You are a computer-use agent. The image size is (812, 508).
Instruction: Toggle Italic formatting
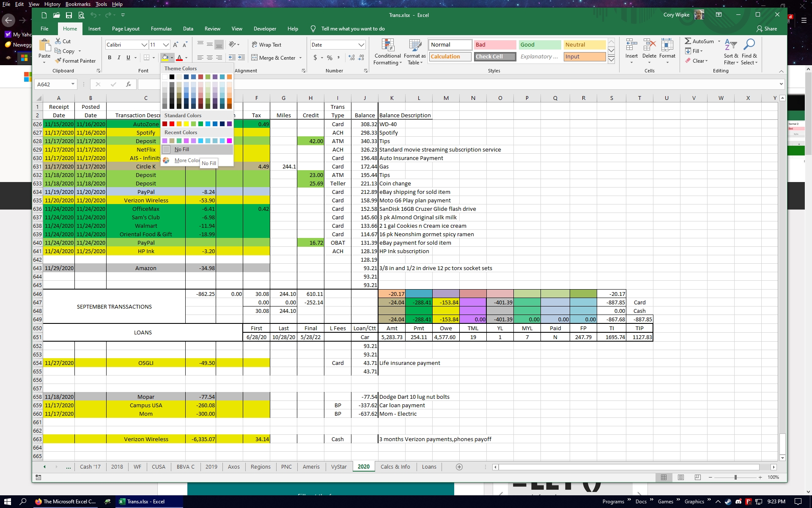pos(119,58)
